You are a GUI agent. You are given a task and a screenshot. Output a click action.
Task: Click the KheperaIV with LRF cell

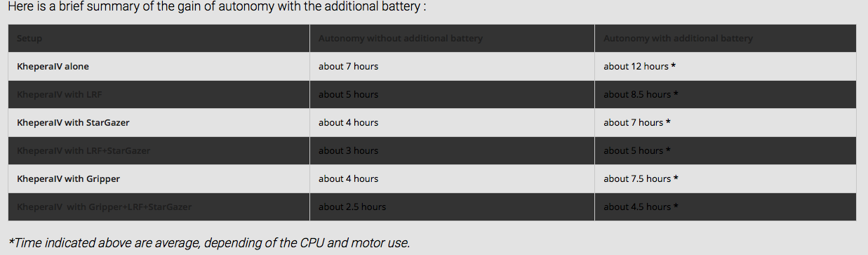pos(159,95)
